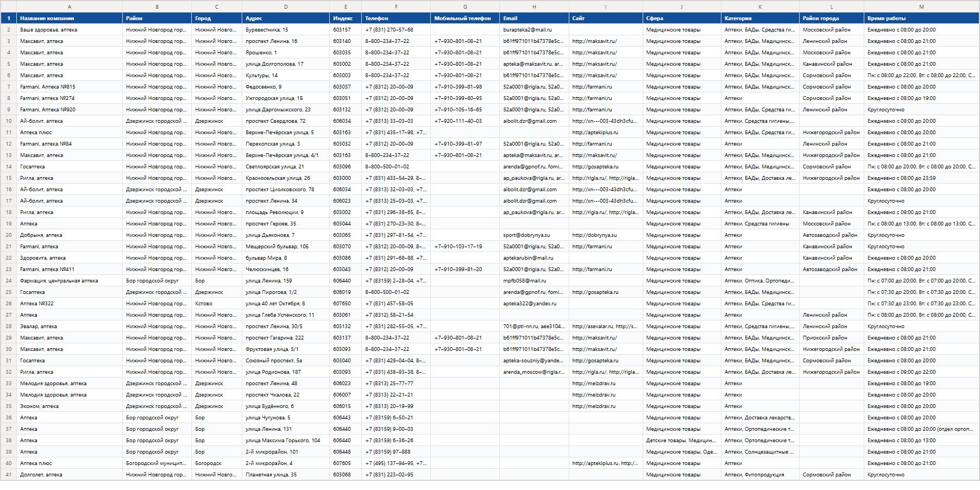980x490 pixels.
Task: Select cell 'Ваше здоровье, аптека'
Action: coord(70,30)
